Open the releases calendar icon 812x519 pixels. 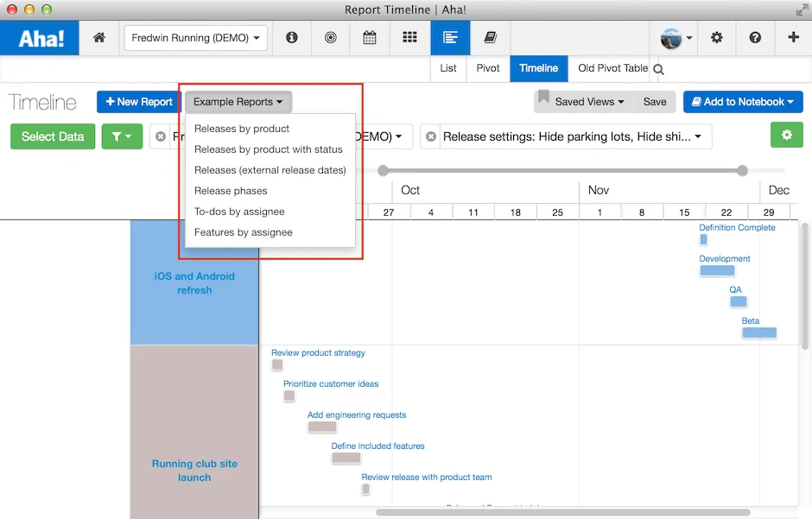(369, 37)
